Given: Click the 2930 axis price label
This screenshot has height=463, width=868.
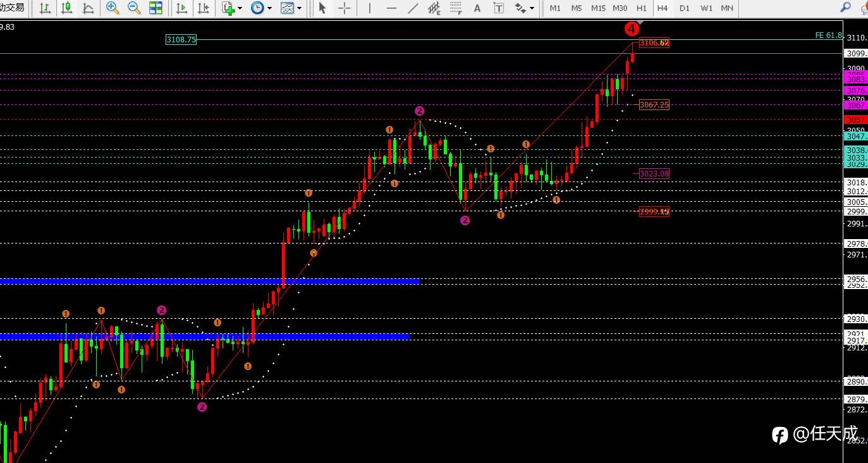Looking at the screenshot, I should 855,319.
